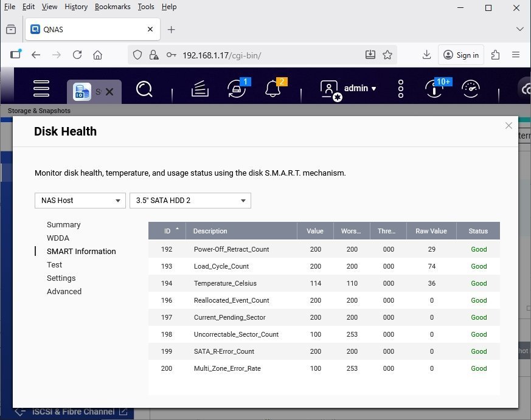Screen dimensions: 531x420
Task: Open the Firefox History menu
Action: (76, 7)
